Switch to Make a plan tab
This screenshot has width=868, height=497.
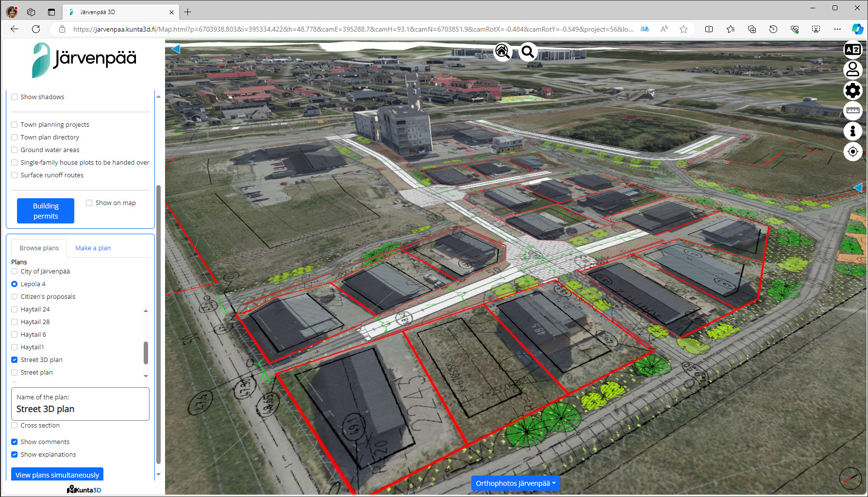[93, 248]
